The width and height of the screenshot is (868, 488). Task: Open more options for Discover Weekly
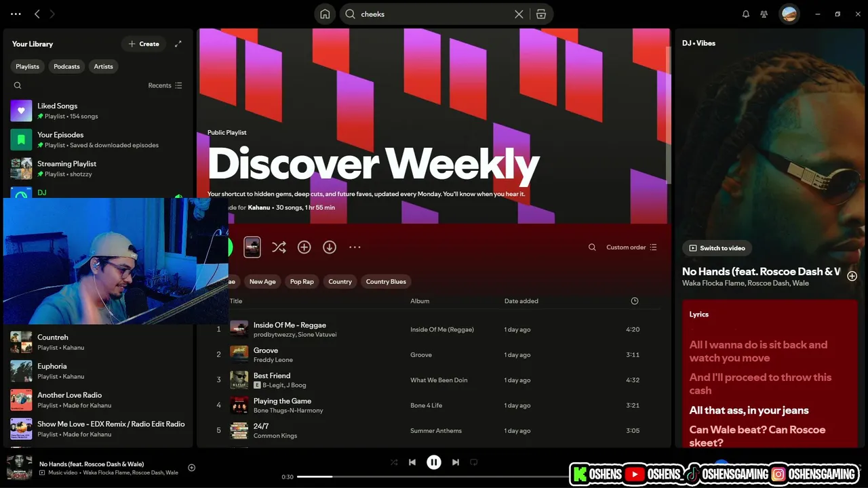click(x=355, y=247)
